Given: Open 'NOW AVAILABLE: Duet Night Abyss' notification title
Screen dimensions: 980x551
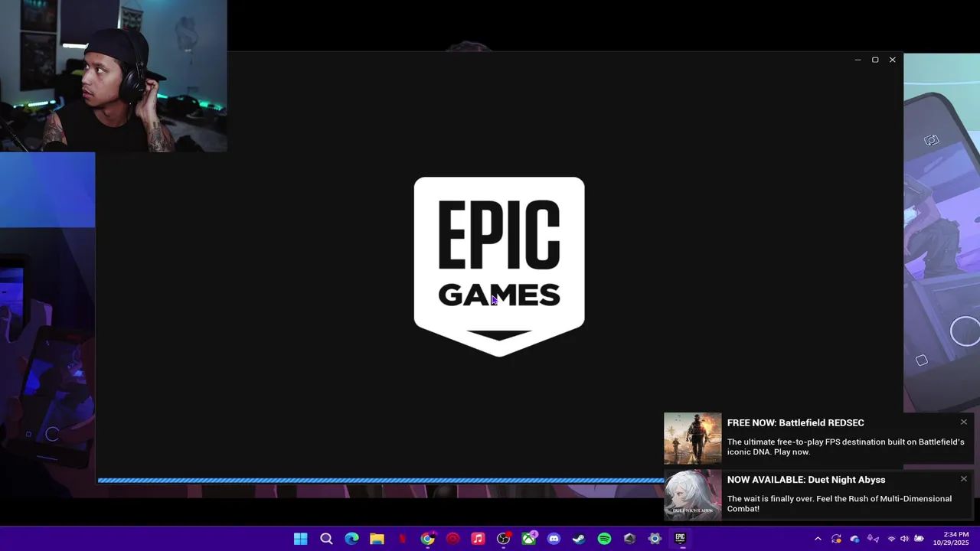Looking at the screenshot, I should point(806,480).
